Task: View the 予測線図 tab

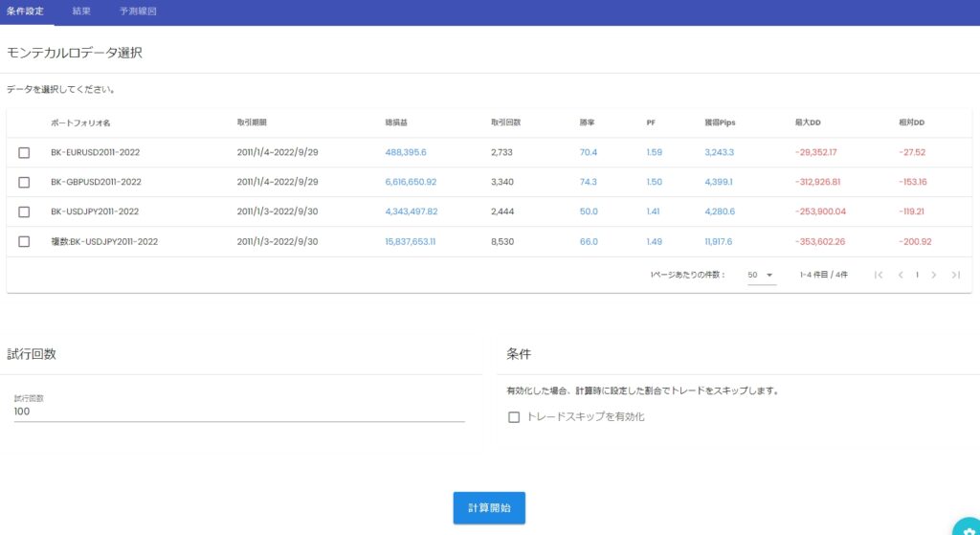Action: click(138, 11)
